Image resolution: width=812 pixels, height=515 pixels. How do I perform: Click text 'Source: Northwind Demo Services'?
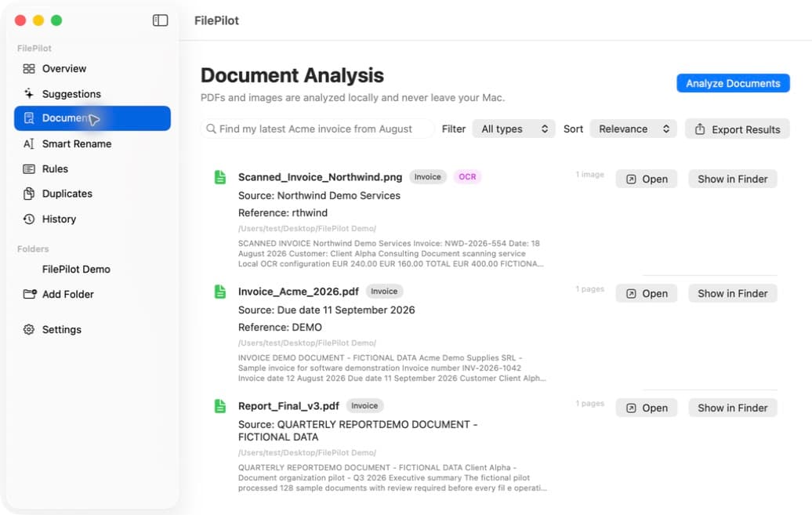pos(319,195)
